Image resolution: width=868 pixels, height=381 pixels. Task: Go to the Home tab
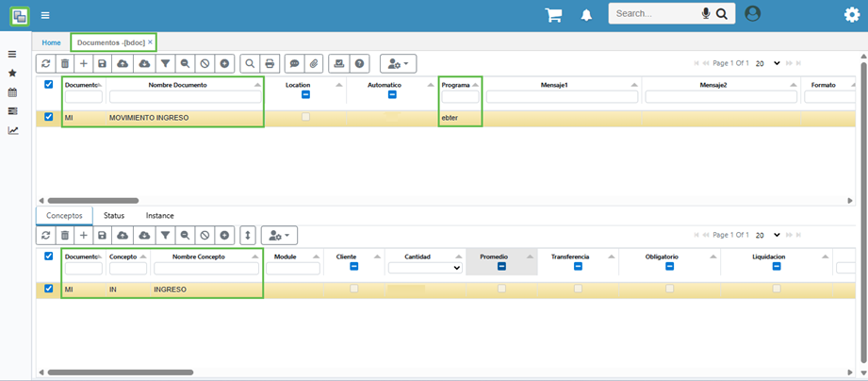(x=51, y=42)
